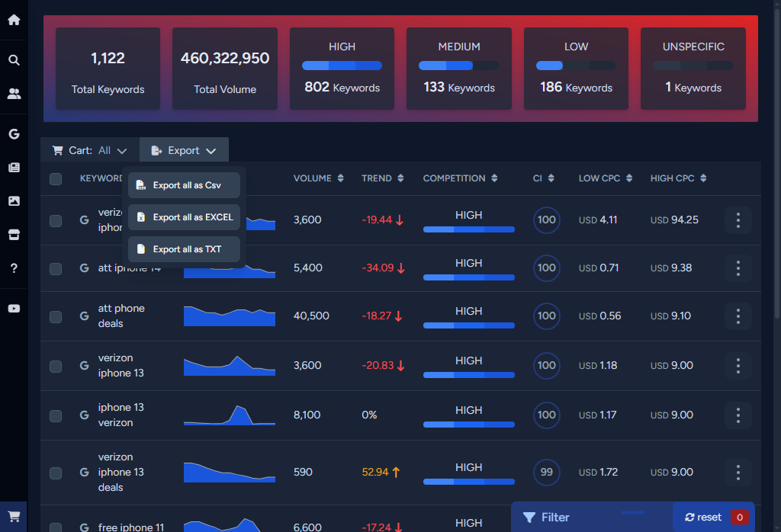Choose Export all as EXCEL
This screenshot has height=532, width=781.
tap(184, 217)
